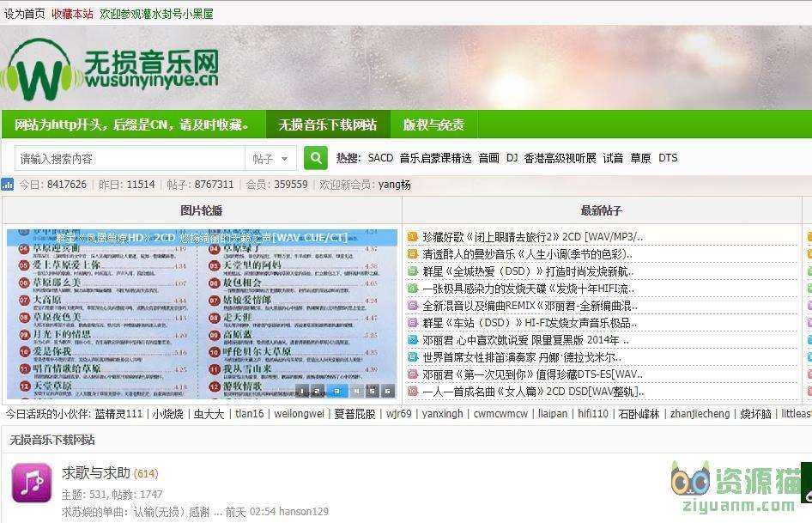Viewport: 812px width, 523px height.
Task: Click icon beside 全新混音以及编曲REMIX post
Action: (x=412, y=306)
